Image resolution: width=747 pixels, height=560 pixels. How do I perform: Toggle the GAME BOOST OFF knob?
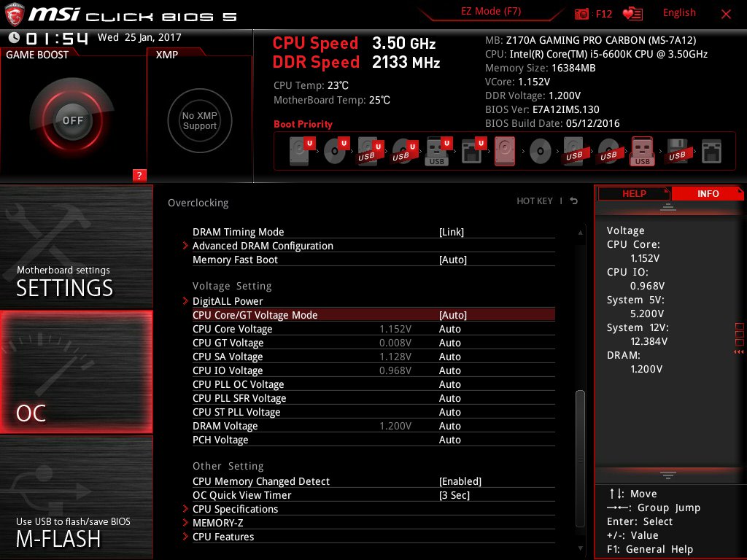pos(72,120)
